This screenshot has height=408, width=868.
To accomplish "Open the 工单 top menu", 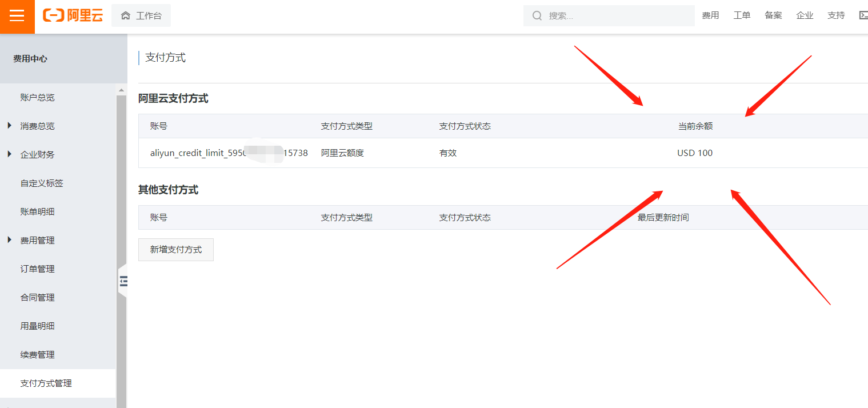I will click(x=742, y=16).
